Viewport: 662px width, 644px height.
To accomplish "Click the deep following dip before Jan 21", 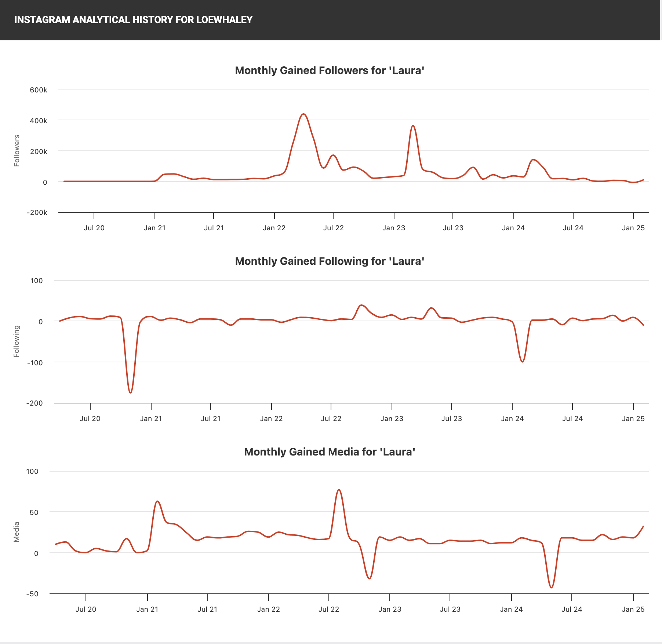I will 130,392.
